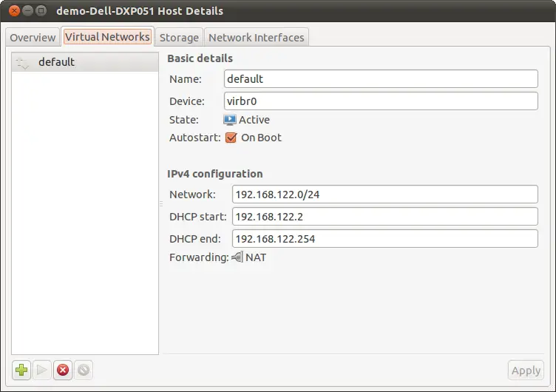Select the Virtual Networks tab

[107, 36]
